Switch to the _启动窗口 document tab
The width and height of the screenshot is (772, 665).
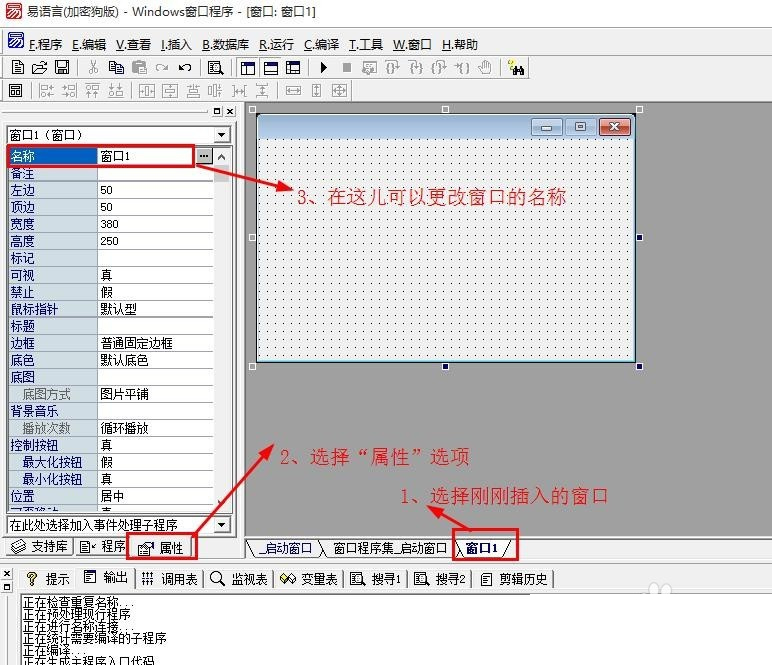(286, 548)
